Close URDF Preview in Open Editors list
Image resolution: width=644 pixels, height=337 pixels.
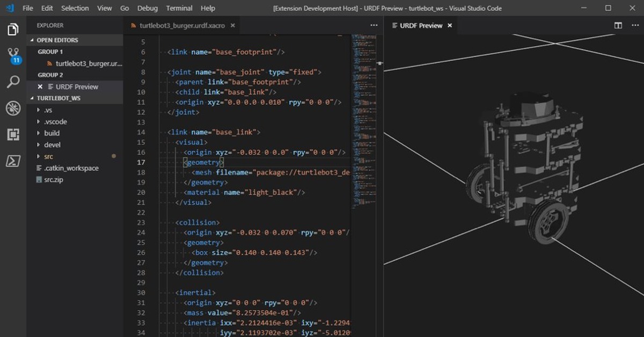(x=40, y=87)
